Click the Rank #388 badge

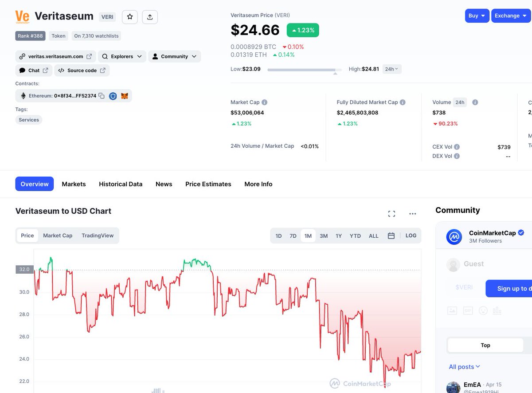[x=30, y=36]
